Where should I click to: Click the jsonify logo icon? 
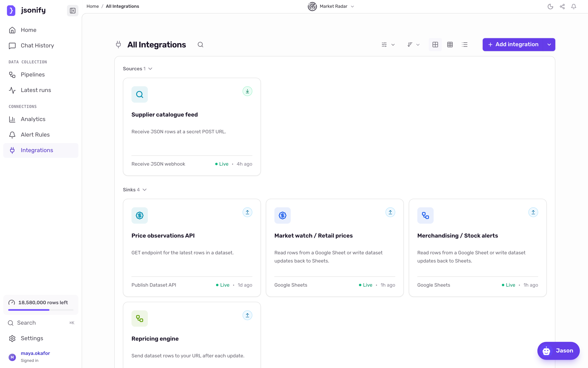[x=11, y=10]
